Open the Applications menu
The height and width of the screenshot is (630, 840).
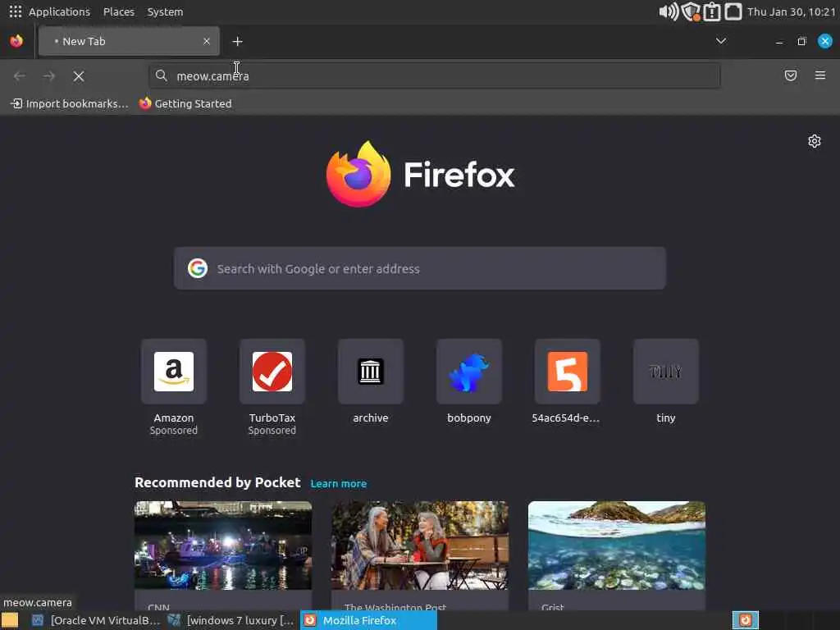[59, 11]
